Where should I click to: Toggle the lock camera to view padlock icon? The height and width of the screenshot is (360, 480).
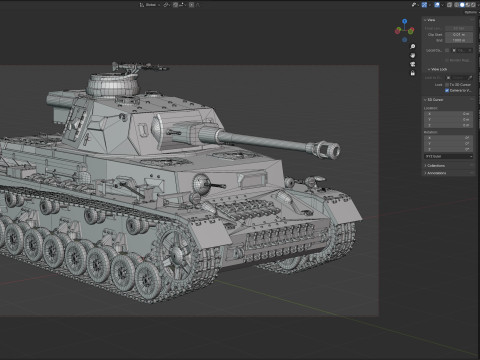pyautogui.click(x=413, y=73)
